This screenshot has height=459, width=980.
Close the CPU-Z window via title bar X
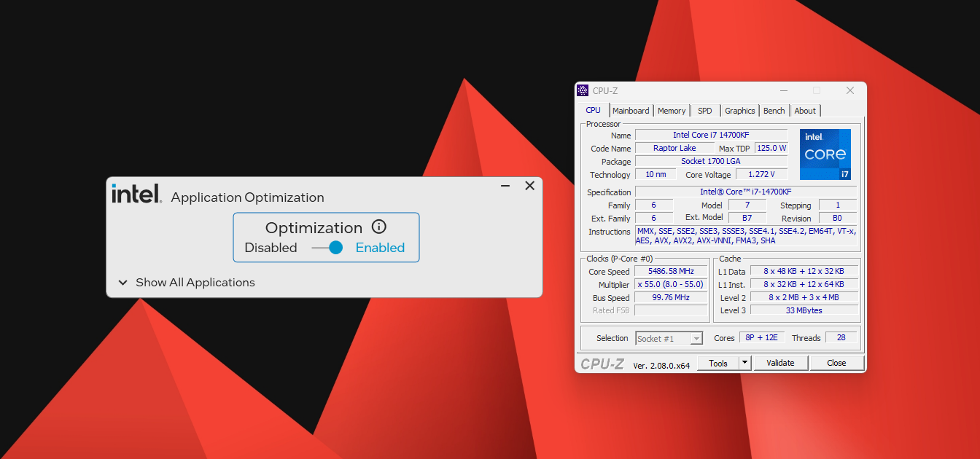[x=850, y=90]
